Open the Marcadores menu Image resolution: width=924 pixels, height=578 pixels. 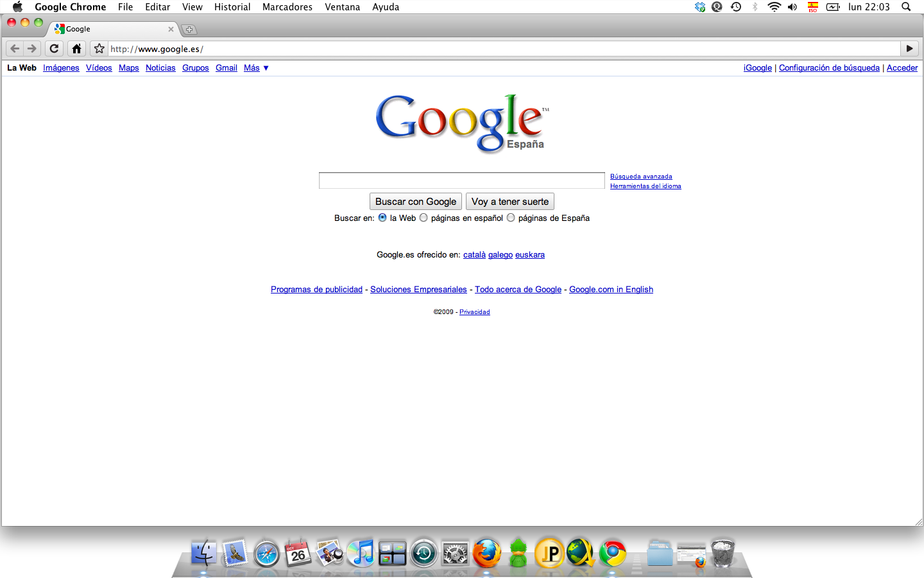(287, 7)
